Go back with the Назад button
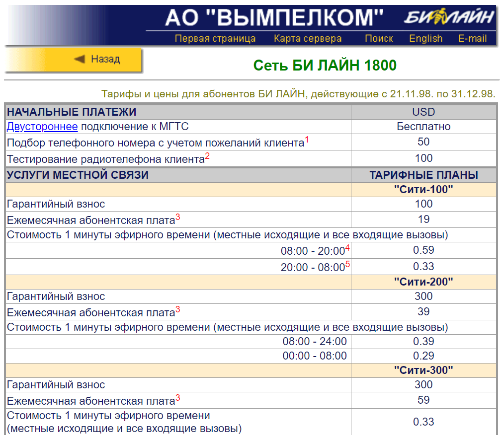 point(74,60)
